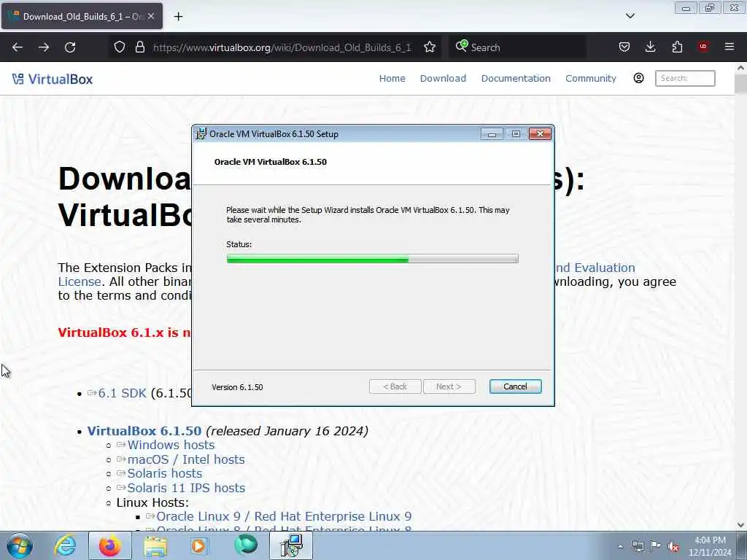Open a new Firefox tab
This screenshot has width=747, height=560.
tap(178, 16)
